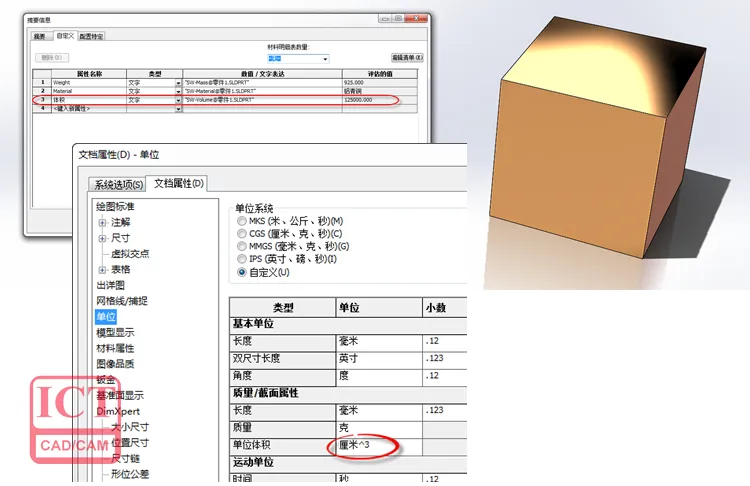
Task: Click the 删除(D) button
Action: 52,57
